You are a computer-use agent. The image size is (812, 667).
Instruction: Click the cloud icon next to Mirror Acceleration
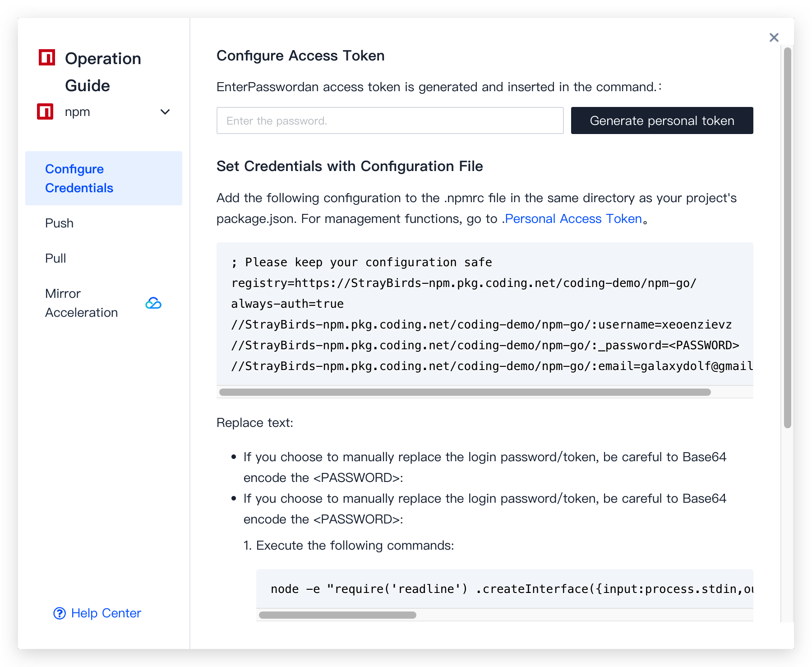153,303
